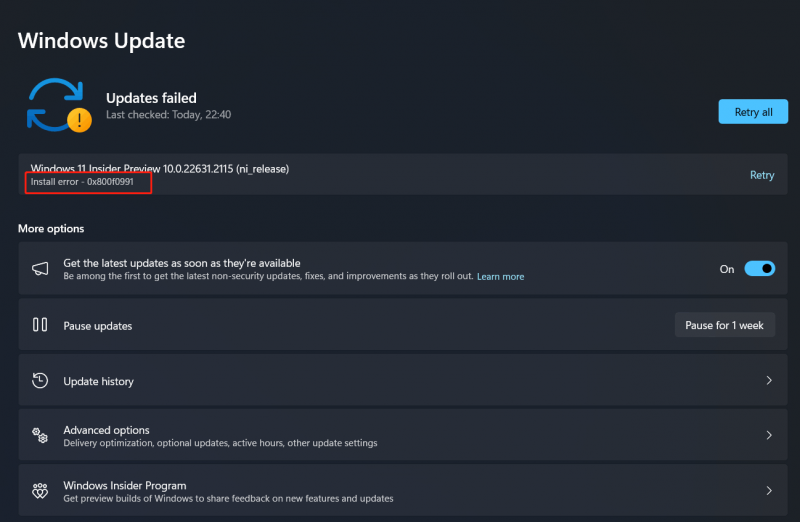Click the orange warning badge icon
800x522 pixels.
[80, 120]
